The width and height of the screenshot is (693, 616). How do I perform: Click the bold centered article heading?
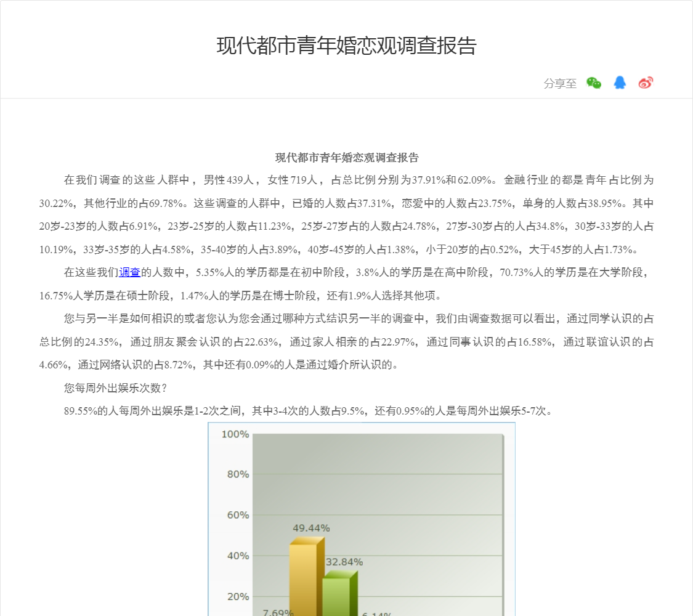coord(346,158)
